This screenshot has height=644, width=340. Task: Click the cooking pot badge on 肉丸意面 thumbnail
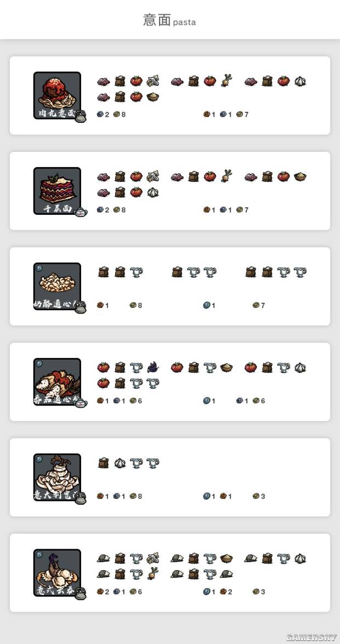pyautogui.click(x=81, y=116)
